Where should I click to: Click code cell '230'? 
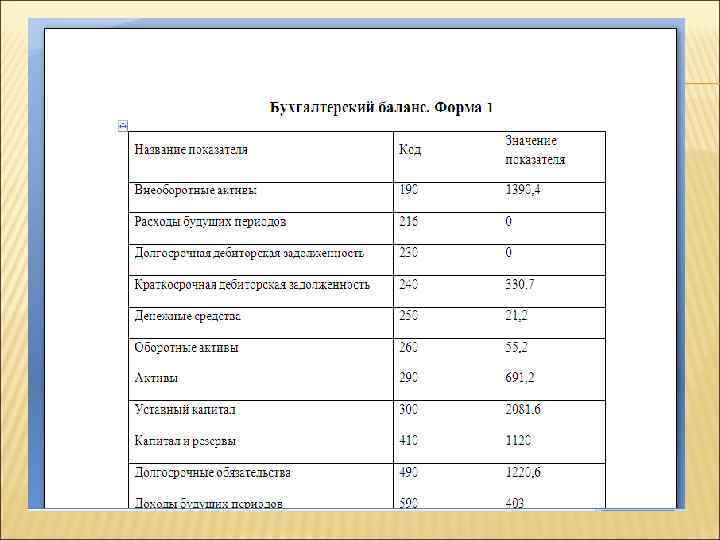[408, 253]
